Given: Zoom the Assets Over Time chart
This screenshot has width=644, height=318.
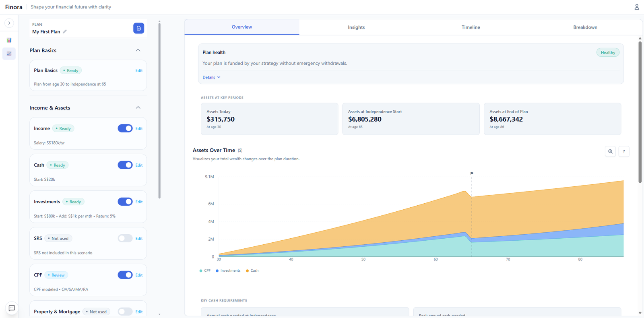Looking at the screenshot, I should (610, 151).
